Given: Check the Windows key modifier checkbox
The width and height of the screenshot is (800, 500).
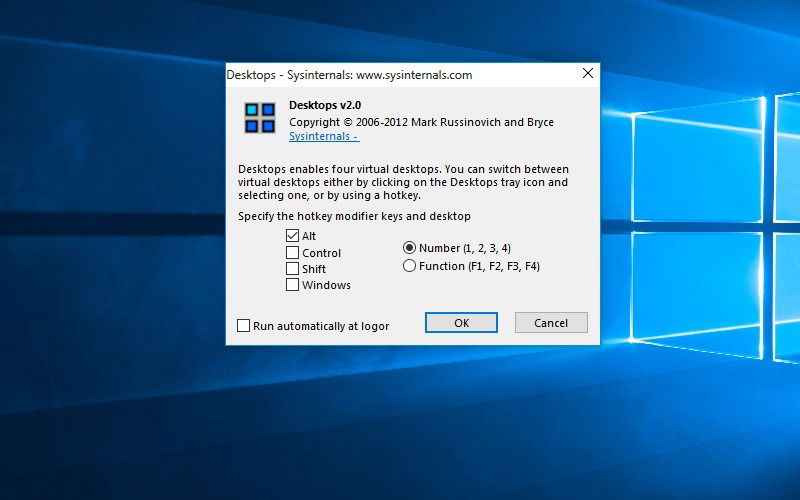Looking at the screenshot, I should coord(292,284).
